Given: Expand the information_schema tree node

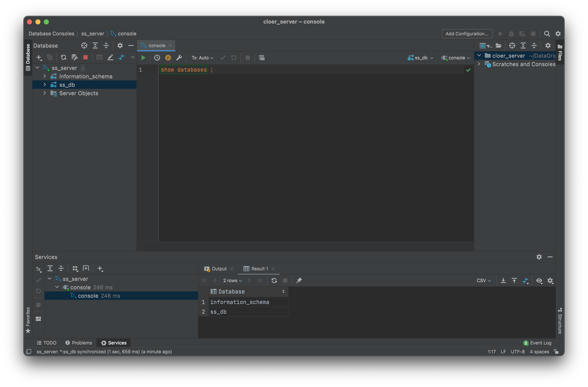Looking at the screenshot, I should point(45,76).
